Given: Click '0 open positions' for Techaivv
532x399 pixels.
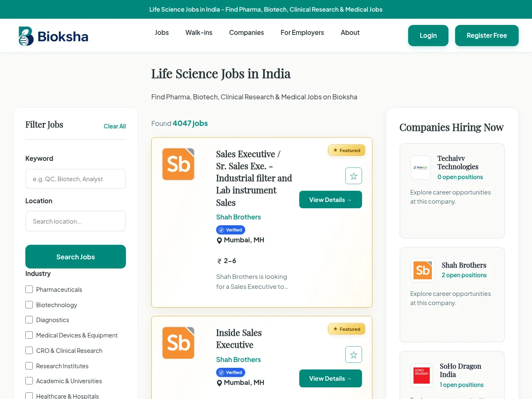Looking at the screenshot, I should (460, 177).
